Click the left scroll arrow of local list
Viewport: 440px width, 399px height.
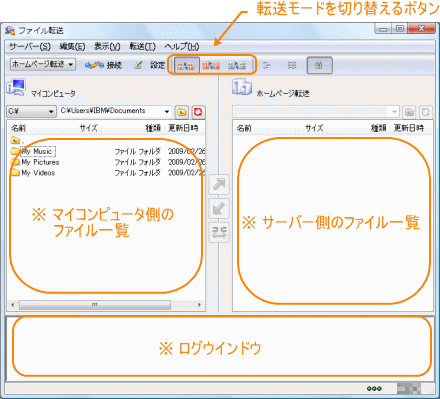pos(13,305)
